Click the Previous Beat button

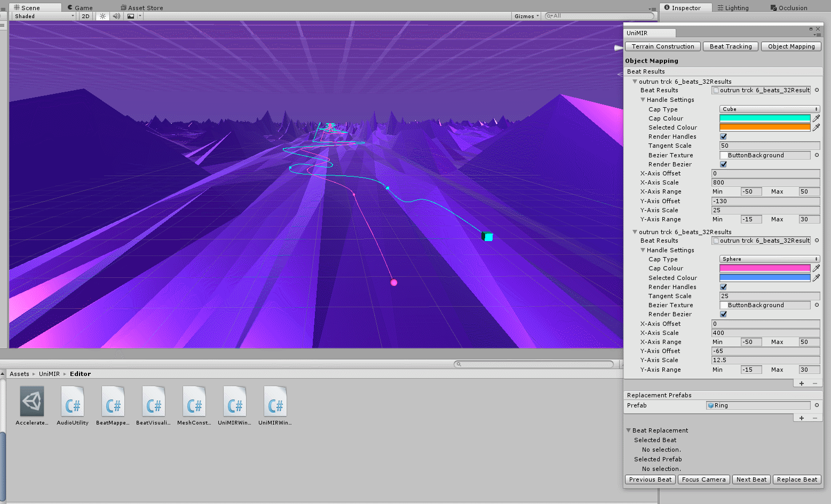(x=650, y=479)
